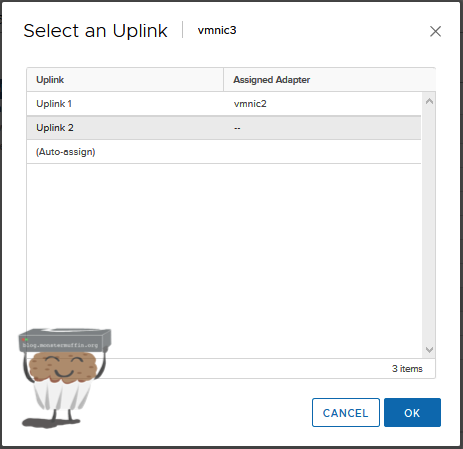Select the Uplink 2 row
This screenshot has height=449, width=463.
pyautogui.click(x=224, y=128)
